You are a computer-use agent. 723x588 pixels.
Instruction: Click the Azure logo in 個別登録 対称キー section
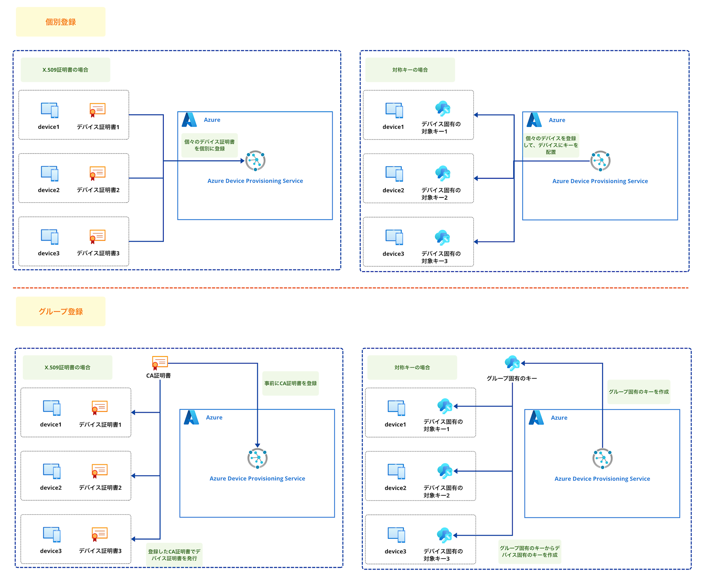click(534, 120)
